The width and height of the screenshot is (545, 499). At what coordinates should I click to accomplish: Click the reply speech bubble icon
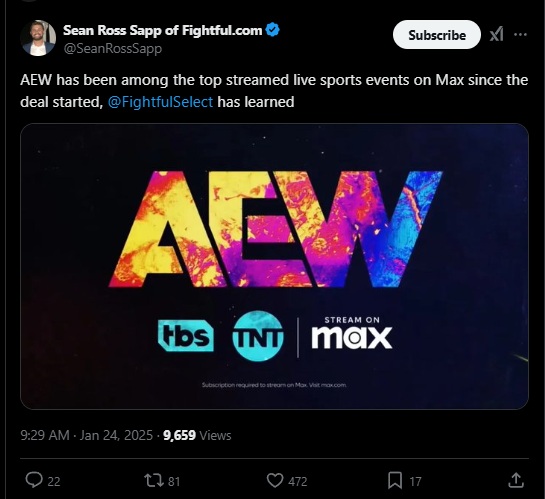coord(34,480)
